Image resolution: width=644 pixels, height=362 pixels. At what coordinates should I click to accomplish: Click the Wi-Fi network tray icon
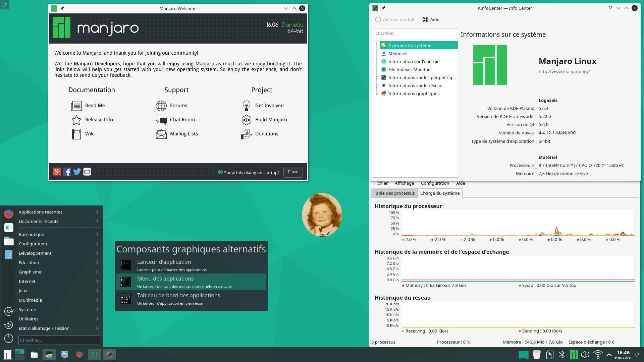click(598, 355)
